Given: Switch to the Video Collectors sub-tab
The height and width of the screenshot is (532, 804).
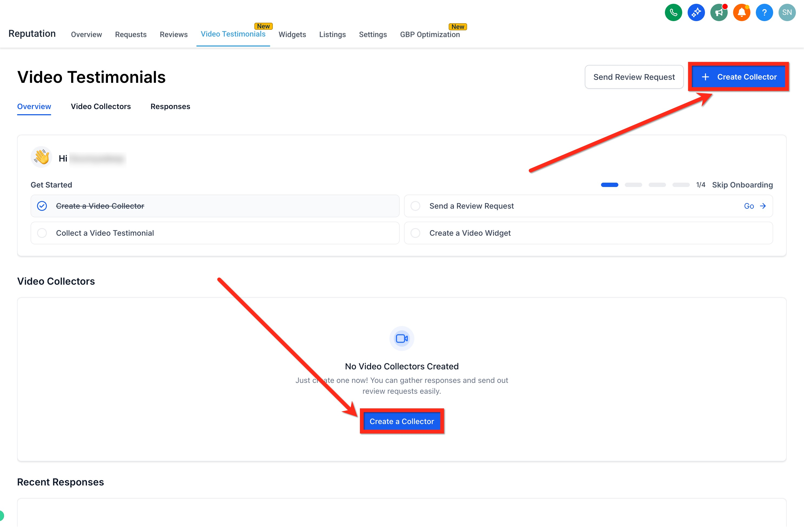Looking at the screenshot, I should 101,107.
